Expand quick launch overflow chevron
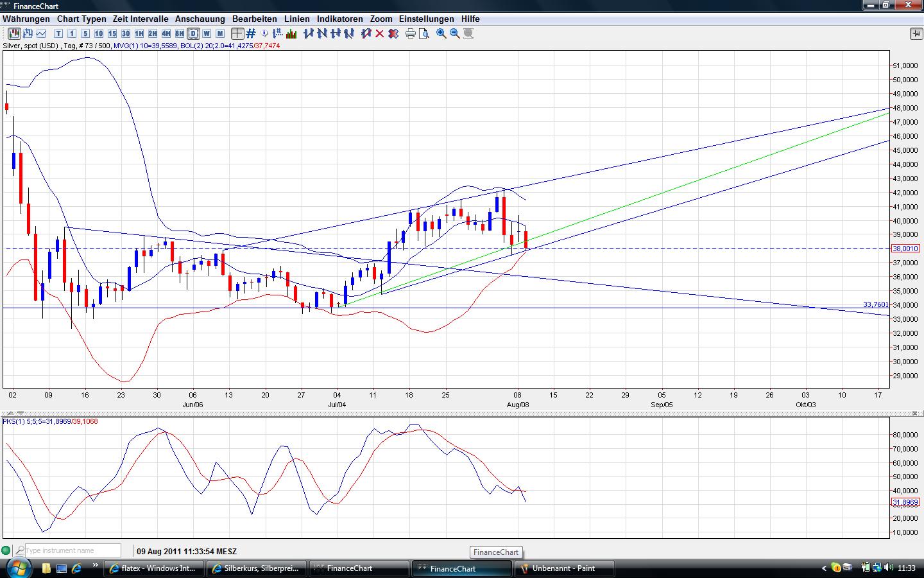This screenshot has width=924, height=578. coord(96,566)
